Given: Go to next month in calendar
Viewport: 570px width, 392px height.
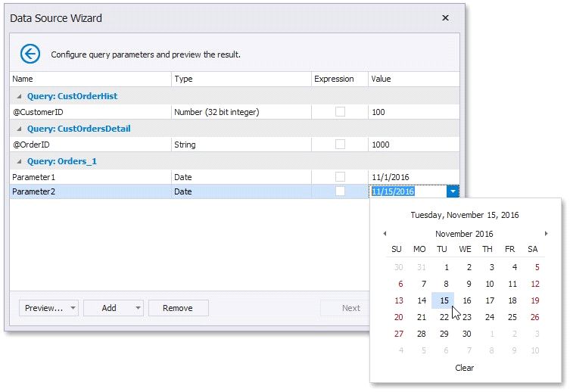Looking at the screenshot, I should [x=546, y=234].
